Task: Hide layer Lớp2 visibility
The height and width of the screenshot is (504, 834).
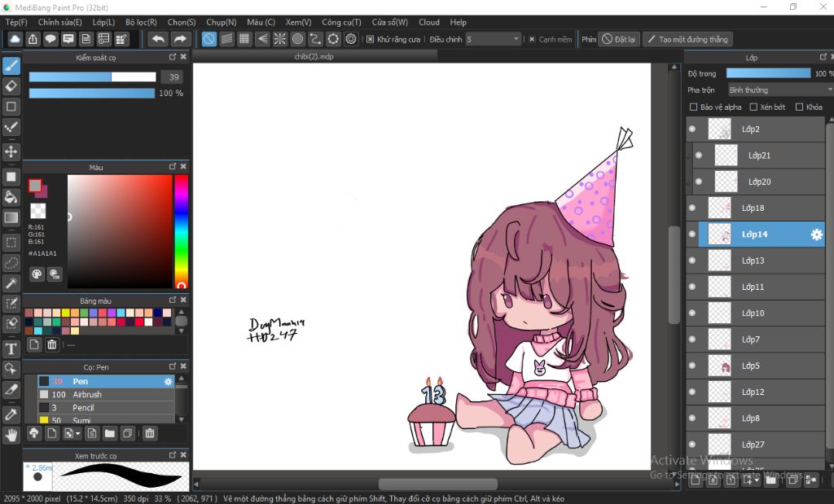Action: point(692,129)
